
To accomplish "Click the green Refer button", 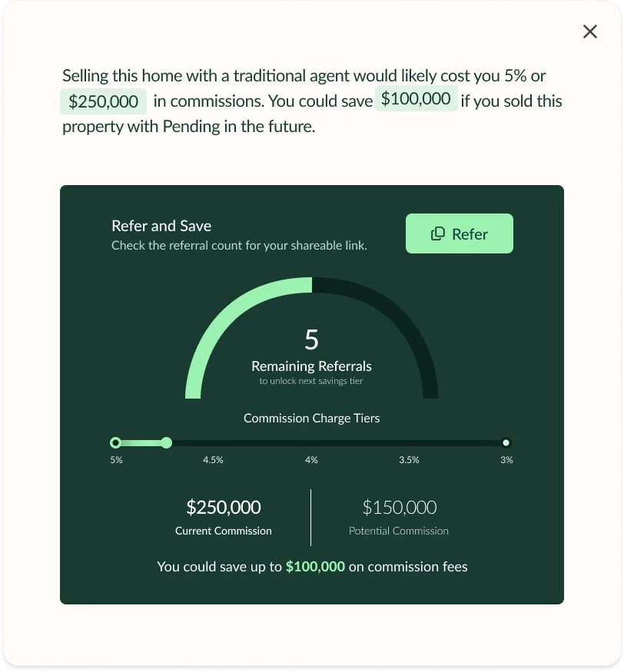I will coord(459,233).
